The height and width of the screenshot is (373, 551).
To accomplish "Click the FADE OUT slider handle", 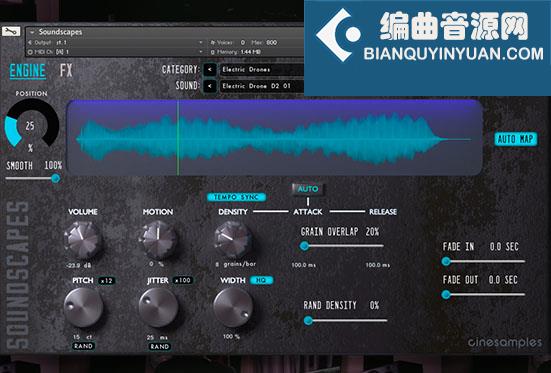I will (446, 294).
